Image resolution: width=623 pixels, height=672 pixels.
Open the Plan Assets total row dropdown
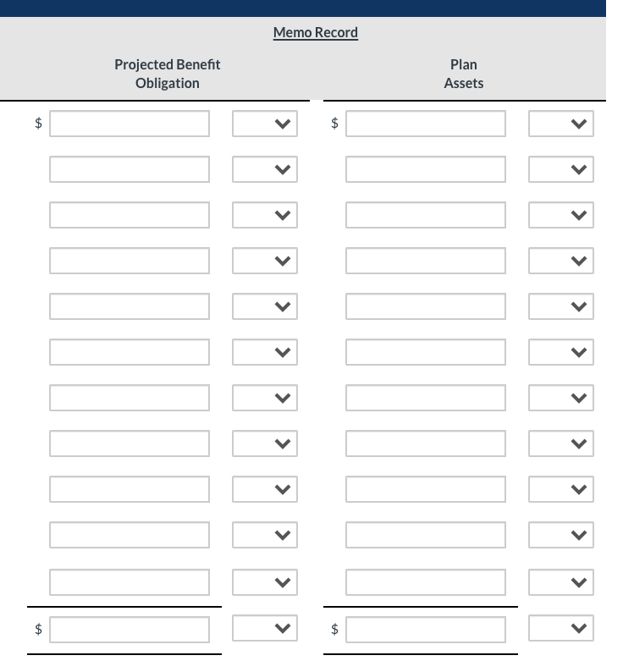tap(561, 629)
